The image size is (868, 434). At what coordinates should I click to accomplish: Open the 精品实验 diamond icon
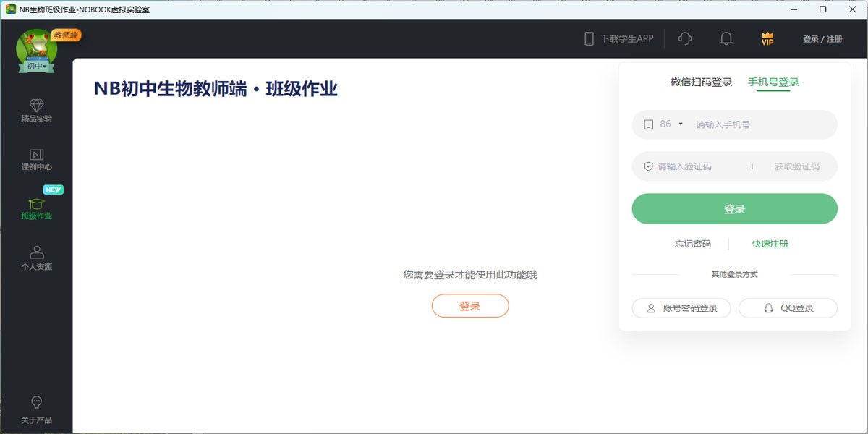[36, 106]
